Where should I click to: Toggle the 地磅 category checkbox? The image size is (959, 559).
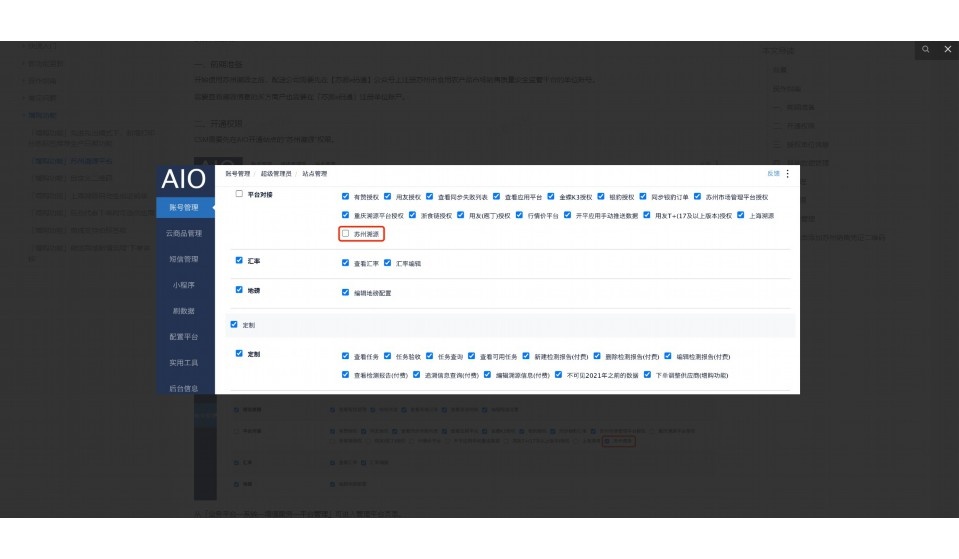(x=239, y=291)
